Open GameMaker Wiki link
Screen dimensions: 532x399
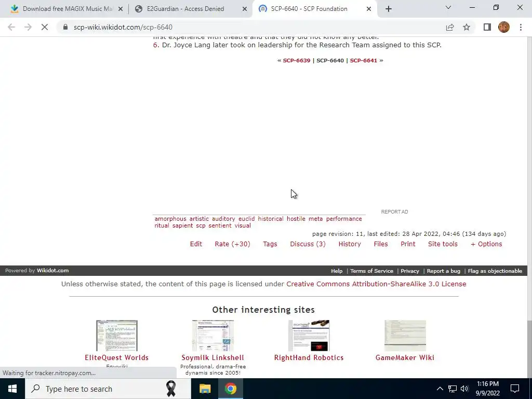(x=405, y=357)
